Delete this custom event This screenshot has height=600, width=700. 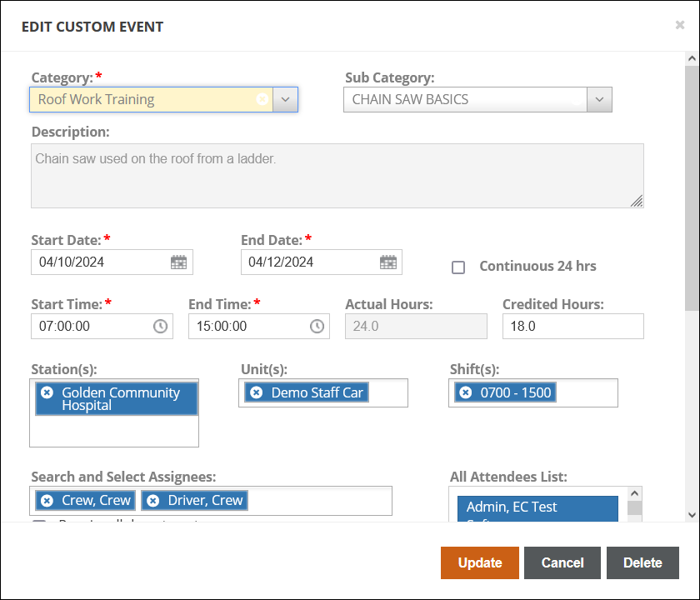[642, 562]
